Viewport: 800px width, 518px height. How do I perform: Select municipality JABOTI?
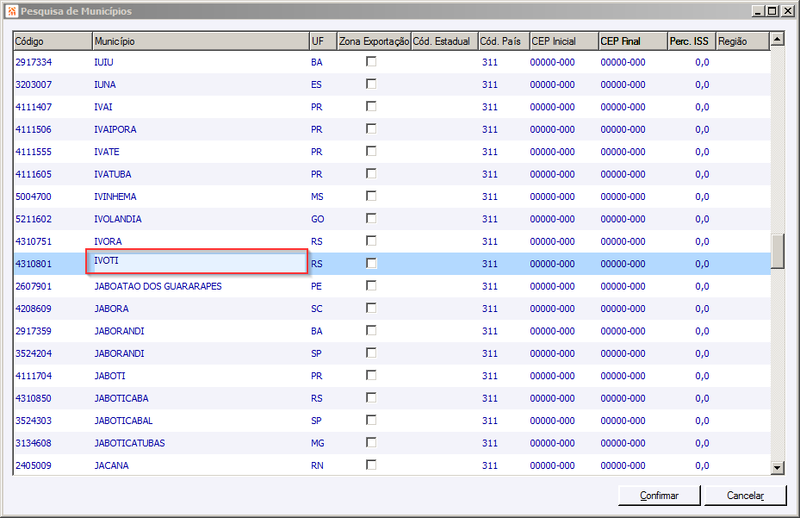click(x=109, y=376)
